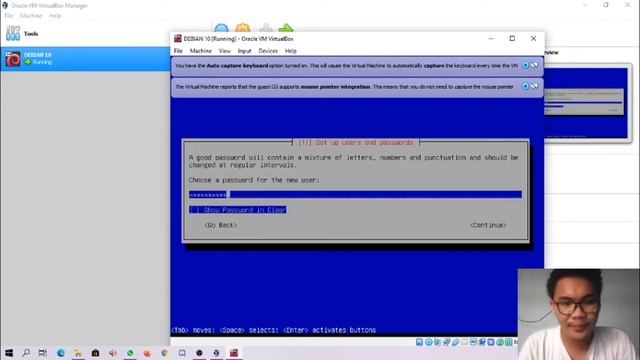Open the File menu in VirtualBox Manager

click(x=9, y=16)
